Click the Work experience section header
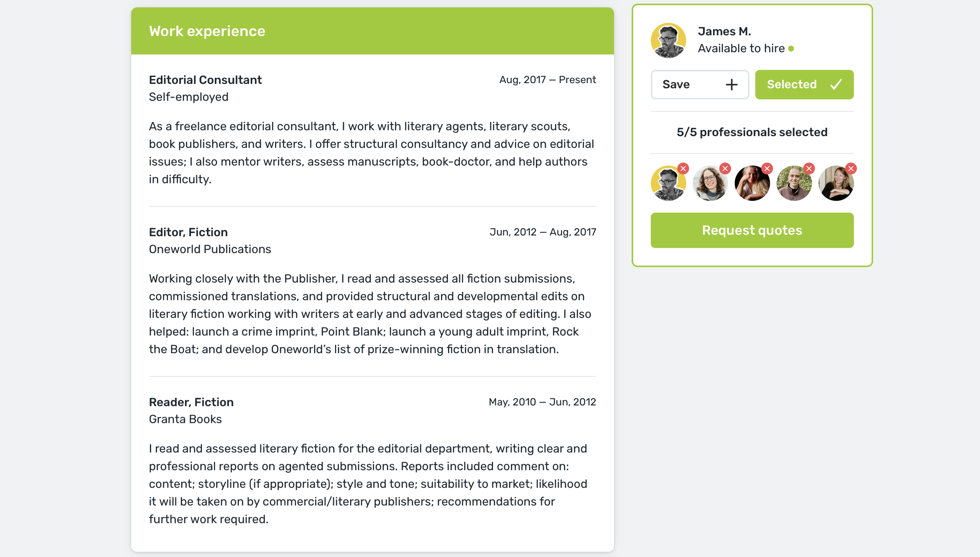 click(207, 31)
